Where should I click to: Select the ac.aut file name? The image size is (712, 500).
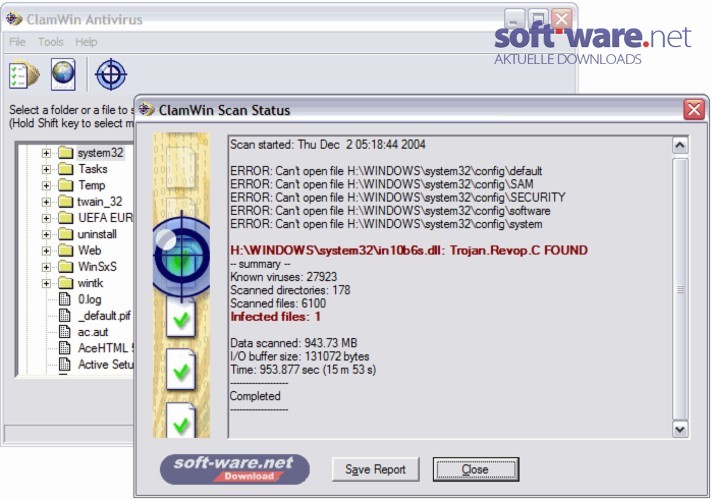tap(93, 332)
